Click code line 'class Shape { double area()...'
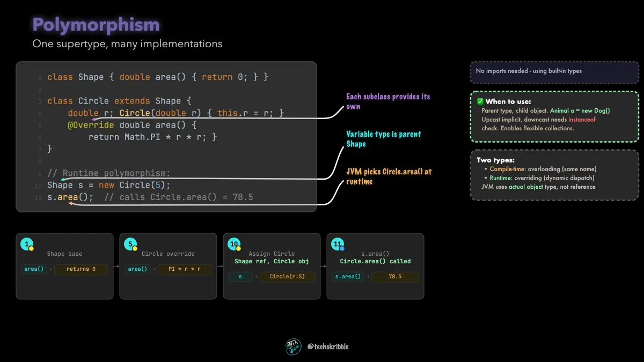 click(x=158, y=77)
